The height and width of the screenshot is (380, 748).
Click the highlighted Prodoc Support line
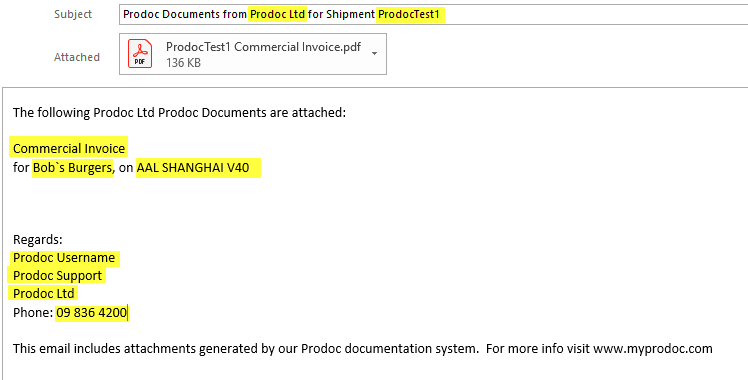click(x=57, y=276)
